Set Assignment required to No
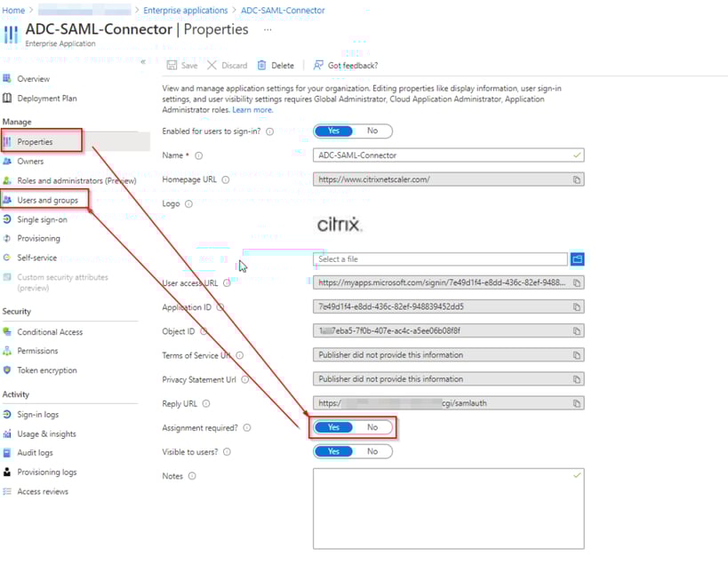Screen dimensions: 728x580 pyautogui.click(x=372, y=427)
